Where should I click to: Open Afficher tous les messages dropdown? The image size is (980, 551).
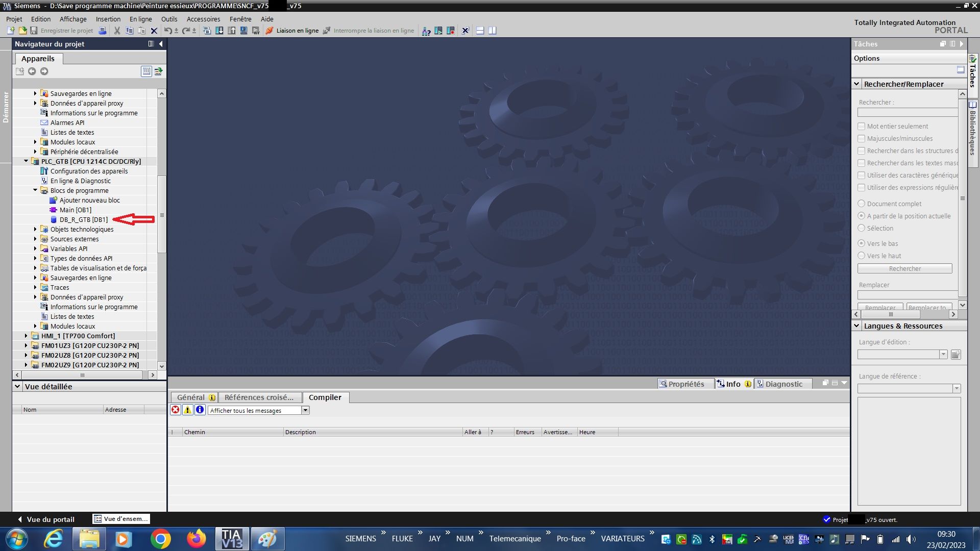[x=305, y=410]
